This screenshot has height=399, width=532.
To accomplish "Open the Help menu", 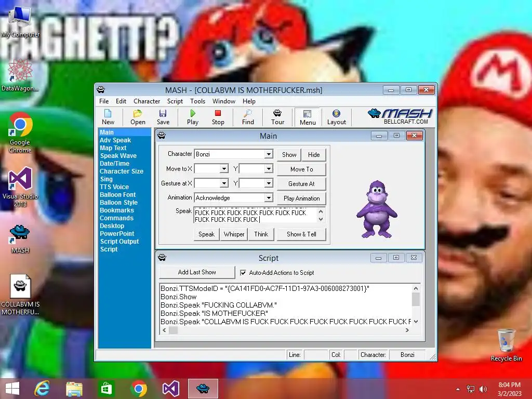I will pos(249,101).
